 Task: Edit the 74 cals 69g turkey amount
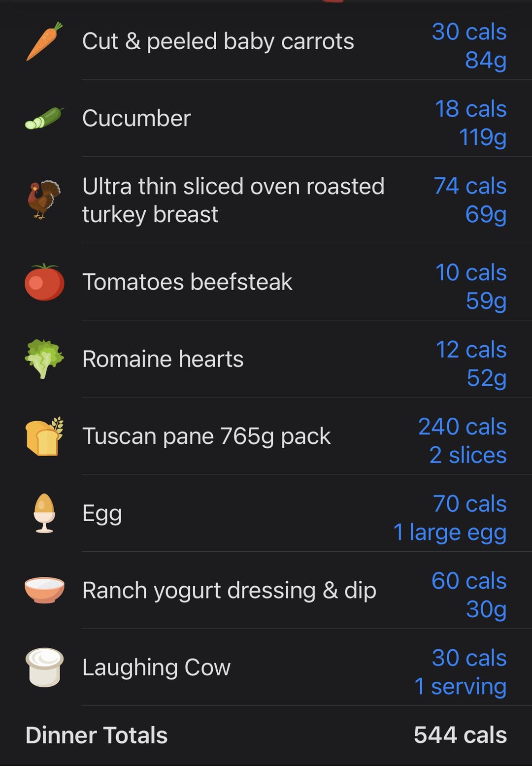click(470, 200)
